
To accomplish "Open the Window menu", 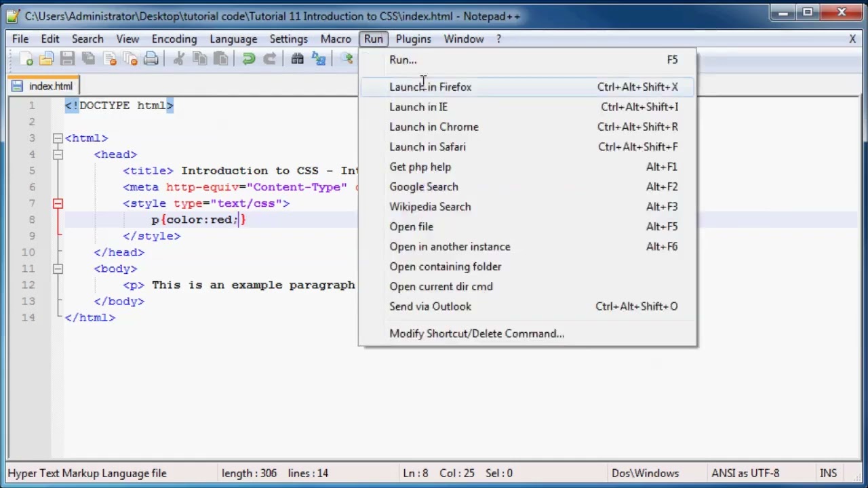I will (x=464, y=39).
